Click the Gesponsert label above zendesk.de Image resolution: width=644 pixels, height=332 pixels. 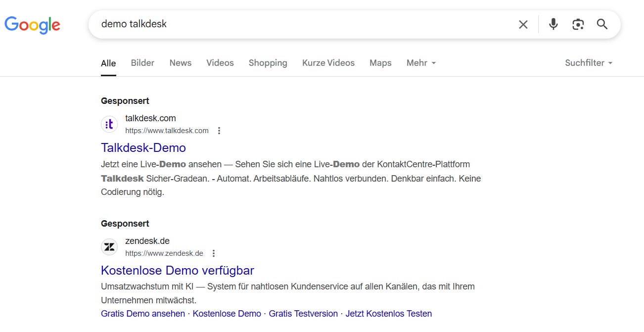125,224
